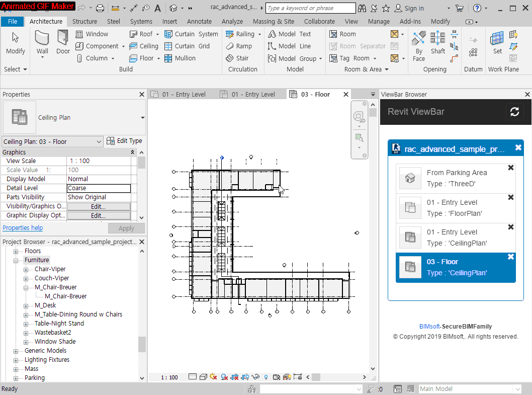This screenshot has height=395, width=532.
Task: Click the Edit Type button
Action: tap(124, 140)
